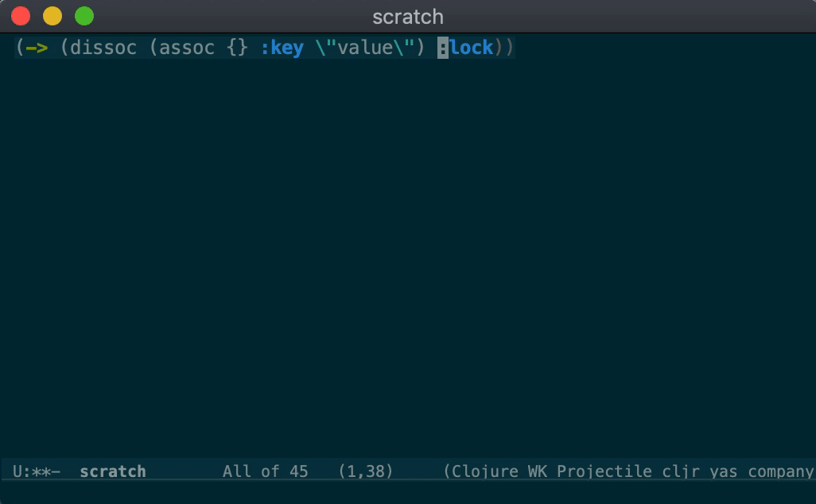Viewport: 816px width, 504px height.
Task: Click the green zoom window button
Action: click(84, 16)
